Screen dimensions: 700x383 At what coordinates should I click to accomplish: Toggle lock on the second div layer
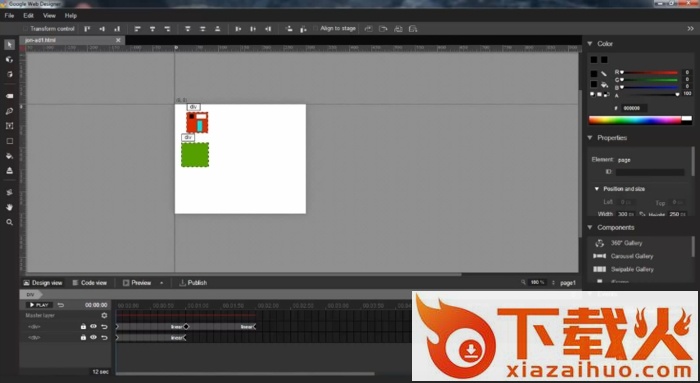pos(83,337)
